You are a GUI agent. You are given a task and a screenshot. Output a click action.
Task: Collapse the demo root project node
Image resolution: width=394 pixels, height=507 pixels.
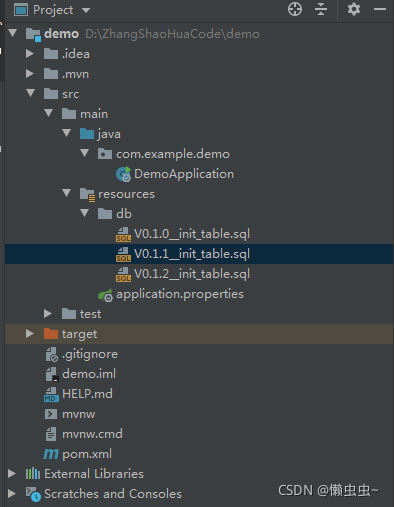pos(13,33)
